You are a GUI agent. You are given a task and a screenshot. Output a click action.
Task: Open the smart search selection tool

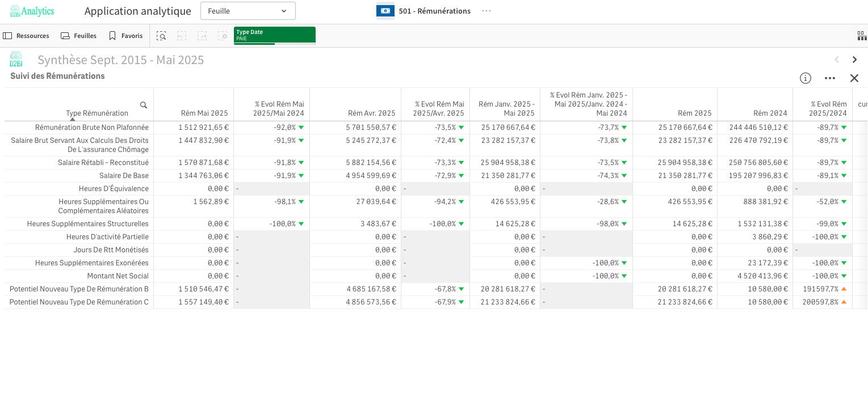[161, 36]
